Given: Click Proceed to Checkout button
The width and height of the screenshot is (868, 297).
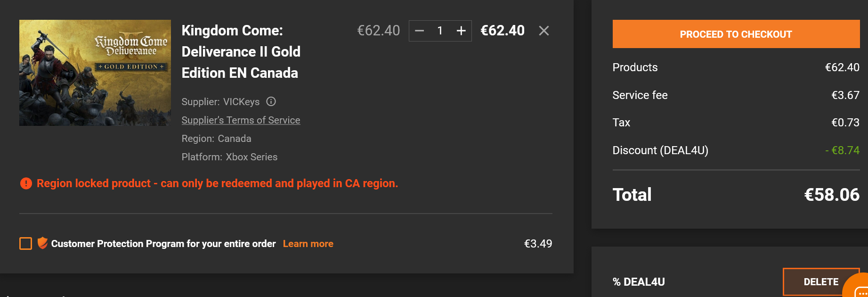Looking at the screenshot, I should coord(736,34).
